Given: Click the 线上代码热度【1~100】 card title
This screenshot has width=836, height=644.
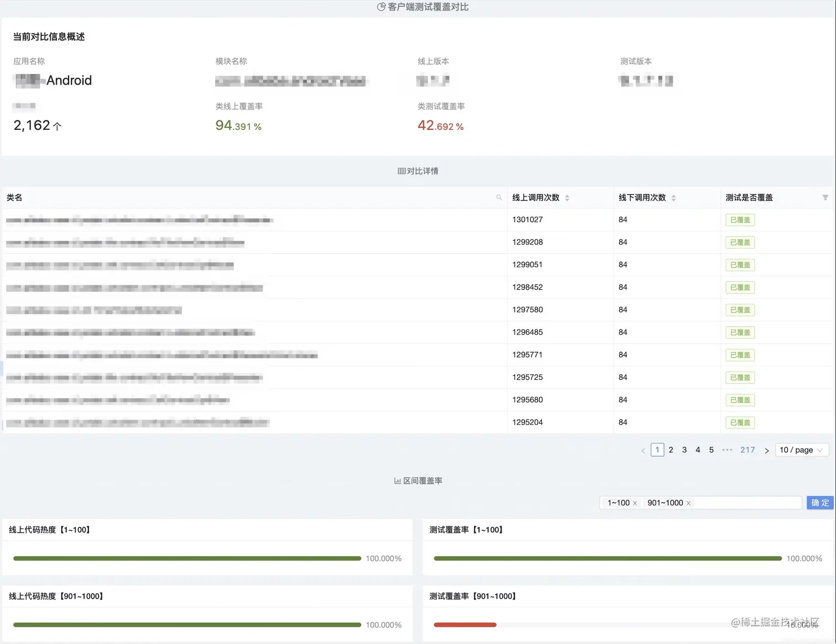Looking at the screenshot, I should pyautogui.click(x=50, y=530).
